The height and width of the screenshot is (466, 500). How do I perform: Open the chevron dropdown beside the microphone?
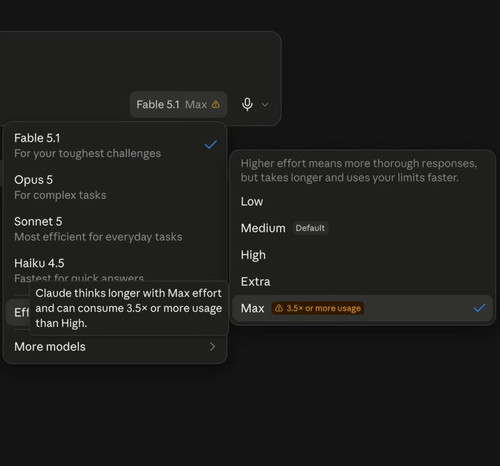click(x=265, y=105)
